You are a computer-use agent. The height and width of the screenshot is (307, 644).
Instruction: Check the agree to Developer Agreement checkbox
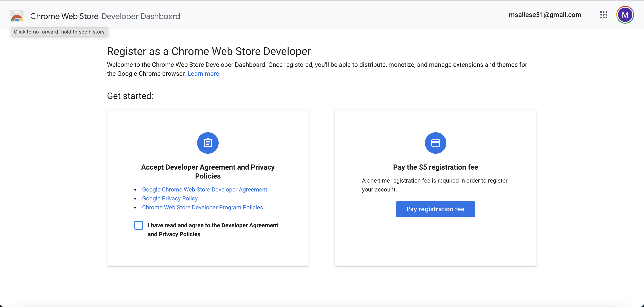pyautogui.click(x=139, y=225)
